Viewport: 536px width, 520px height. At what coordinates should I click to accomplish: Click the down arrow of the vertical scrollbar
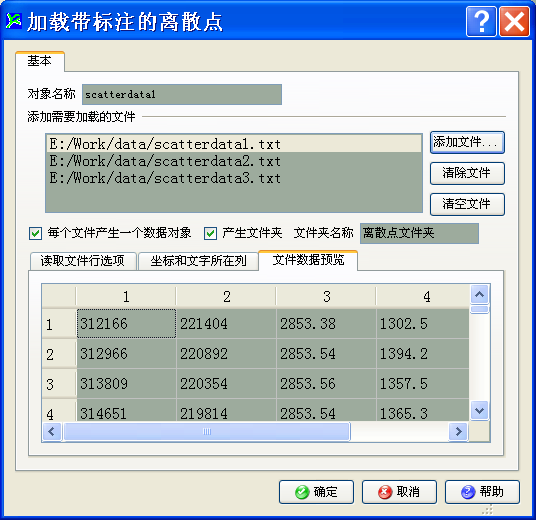click(479, 410)
